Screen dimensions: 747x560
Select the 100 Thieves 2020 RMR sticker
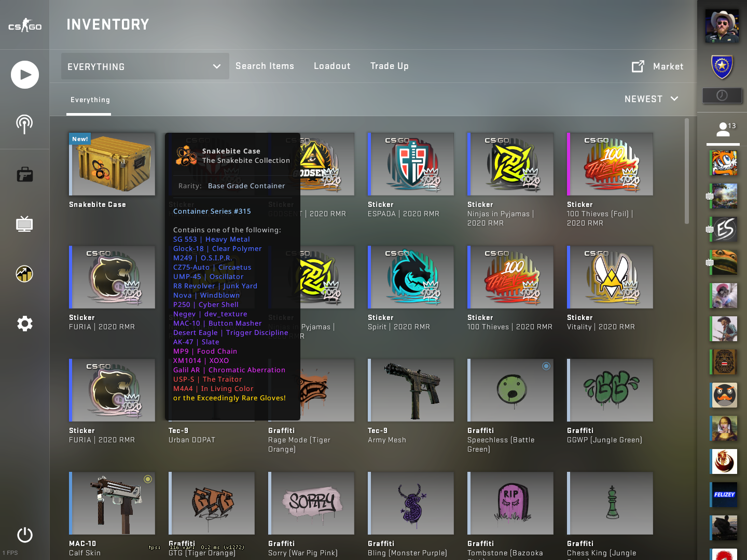pyautogui.click(x=510, y=277)
